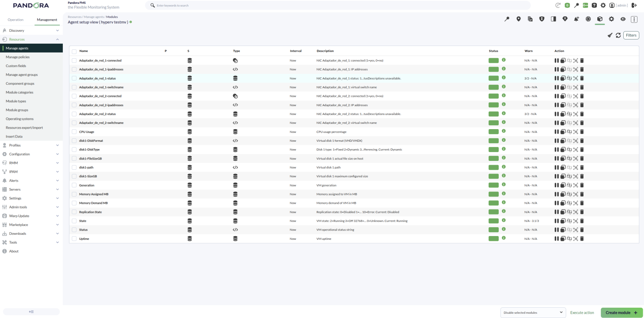Image resolution: width=644 pixels, height=318 pixels.
Task: Open the alerts bell-plus tab
Action: click(x=577, y=19)
